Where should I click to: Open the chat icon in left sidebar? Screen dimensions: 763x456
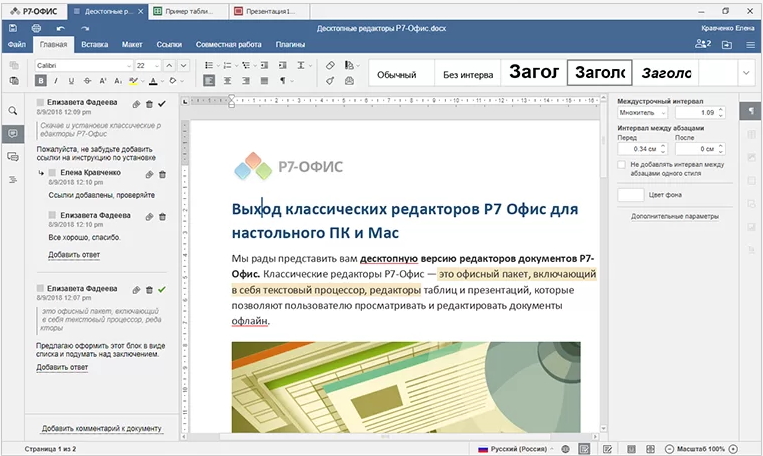pyautogui.click(x=13, y=157)
